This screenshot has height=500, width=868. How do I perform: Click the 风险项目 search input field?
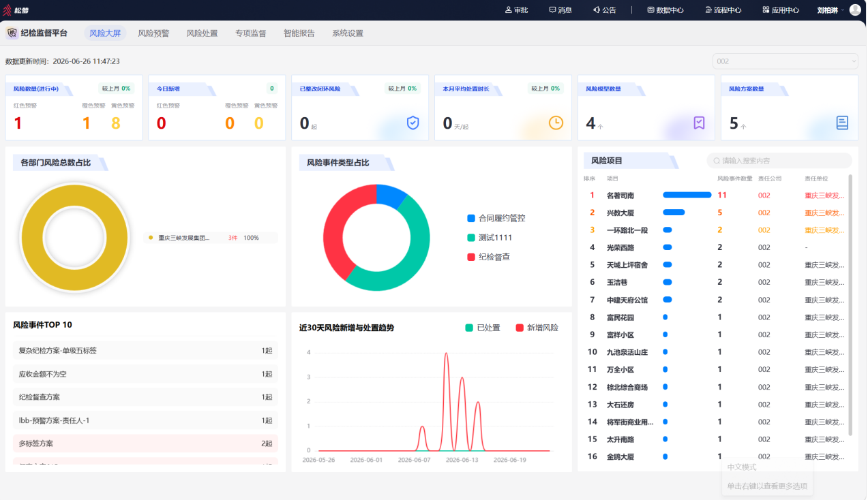click(x=779, y=161)
